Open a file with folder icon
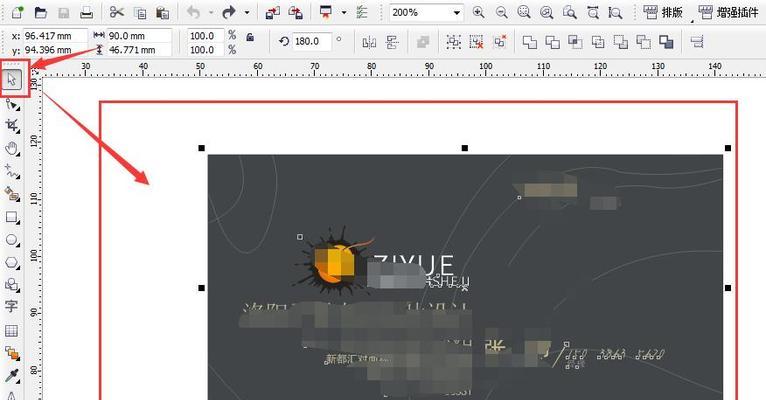 [x=41, y=12]
